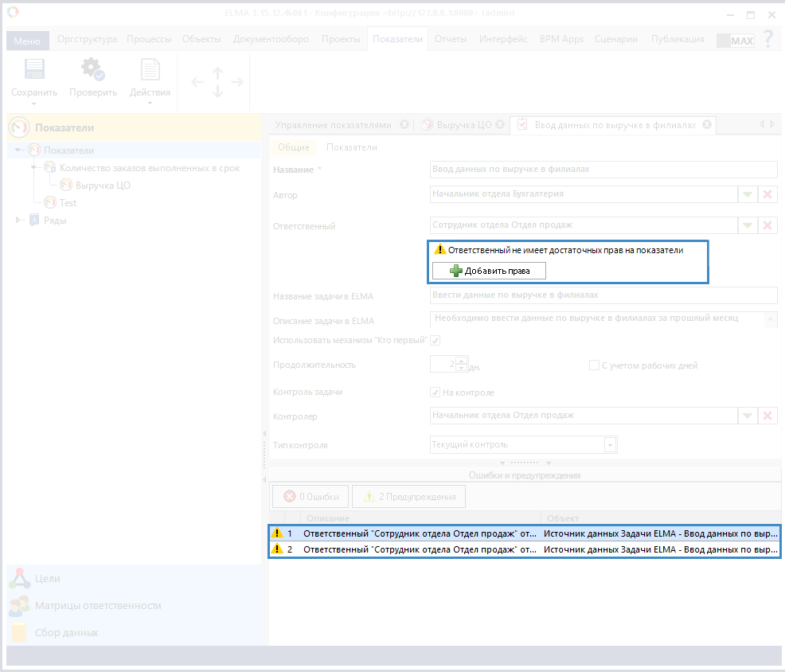Run the Проверить check tool
This screenshot has width=785, height=672.
[93, 71]
